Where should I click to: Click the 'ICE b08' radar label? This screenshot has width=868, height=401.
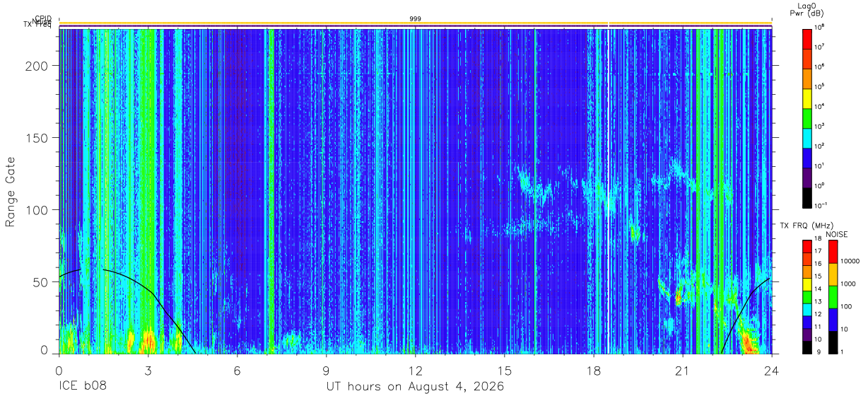[81, 386]
